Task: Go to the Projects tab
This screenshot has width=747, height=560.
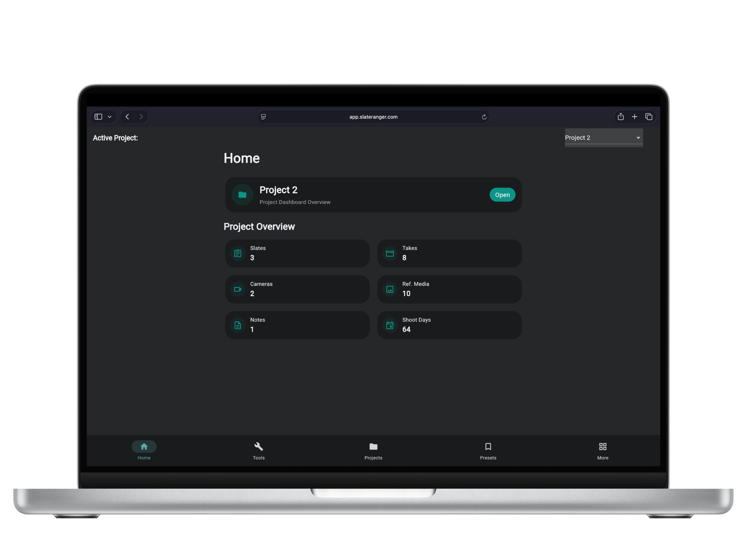Action: [x=373, y=451]
